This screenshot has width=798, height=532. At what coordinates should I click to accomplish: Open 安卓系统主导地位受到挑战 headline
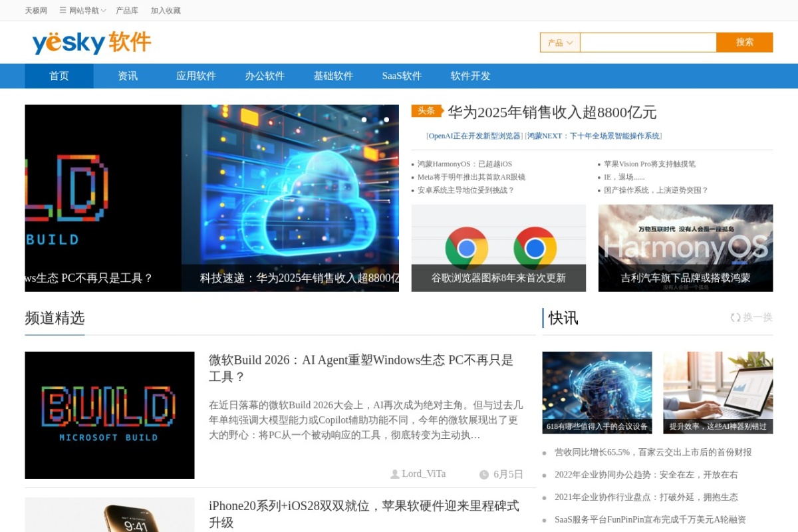(466, 190)
